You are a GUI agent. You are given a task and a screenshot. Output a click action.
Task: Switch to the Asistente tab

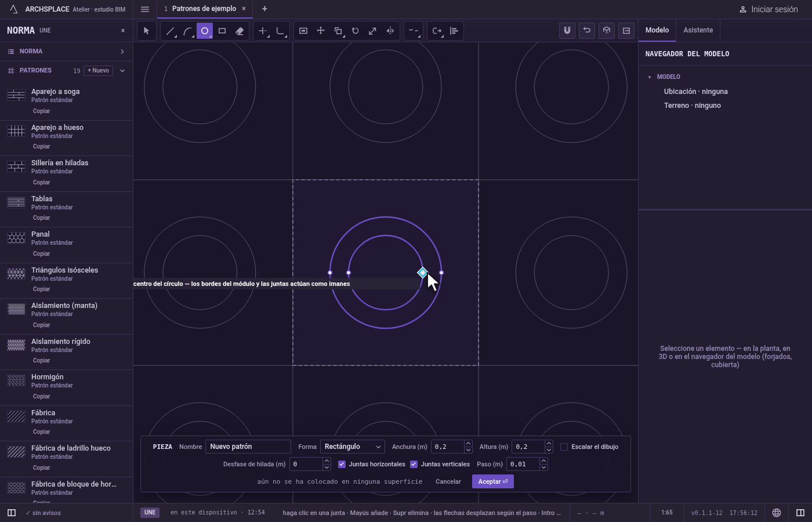pos(698,30)
